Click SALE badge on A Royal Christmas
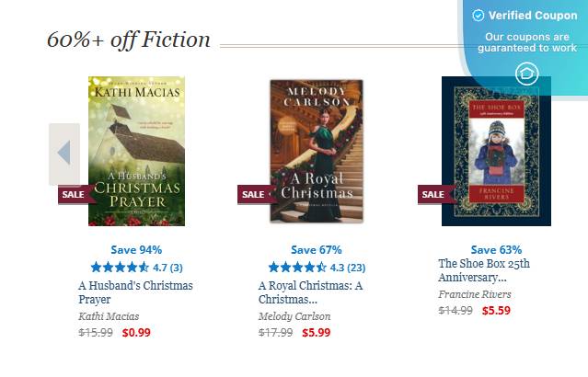Viewport: 588px width, 377px height. click(254, 194)
